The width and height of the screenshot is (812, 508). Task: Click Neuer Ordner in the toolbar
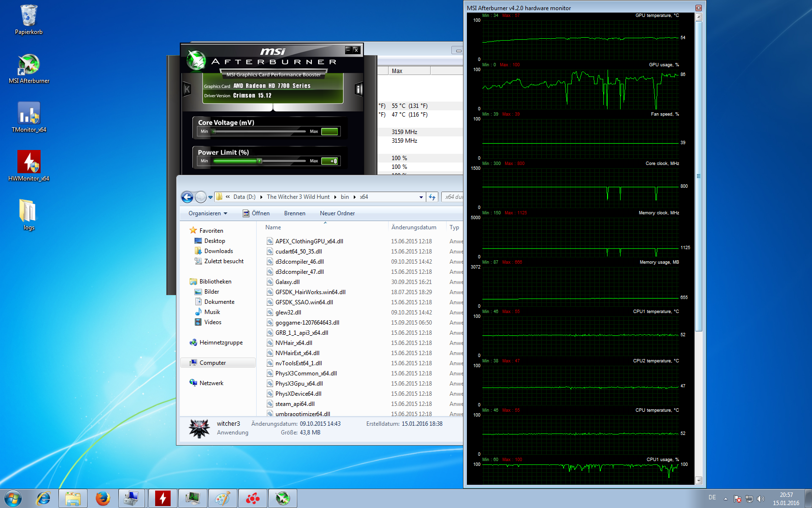pos(337,213)
